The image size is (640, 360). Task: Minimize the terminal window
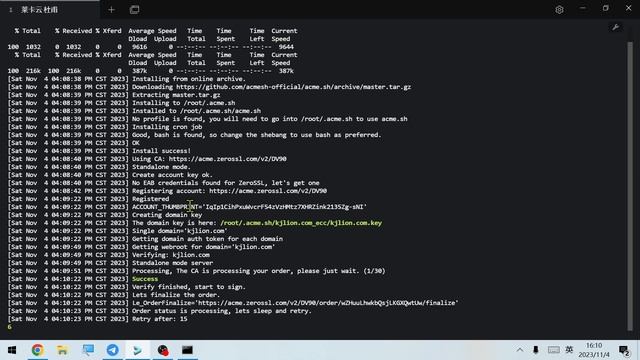click(583, 8)
